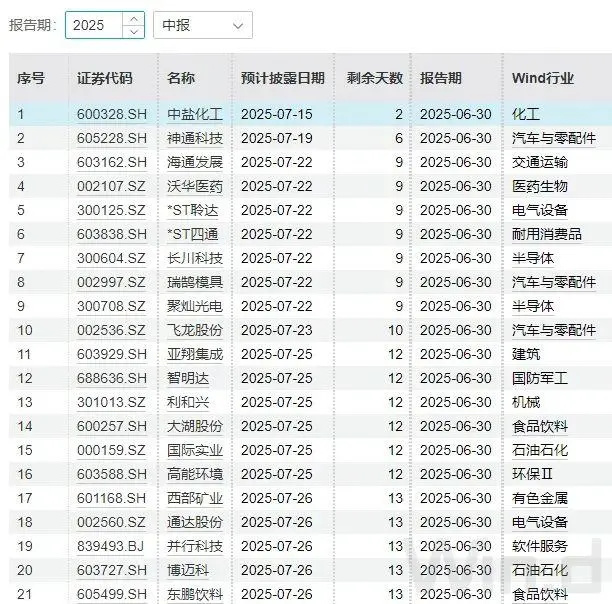Open *ST四通 company link

pos(192,234)
